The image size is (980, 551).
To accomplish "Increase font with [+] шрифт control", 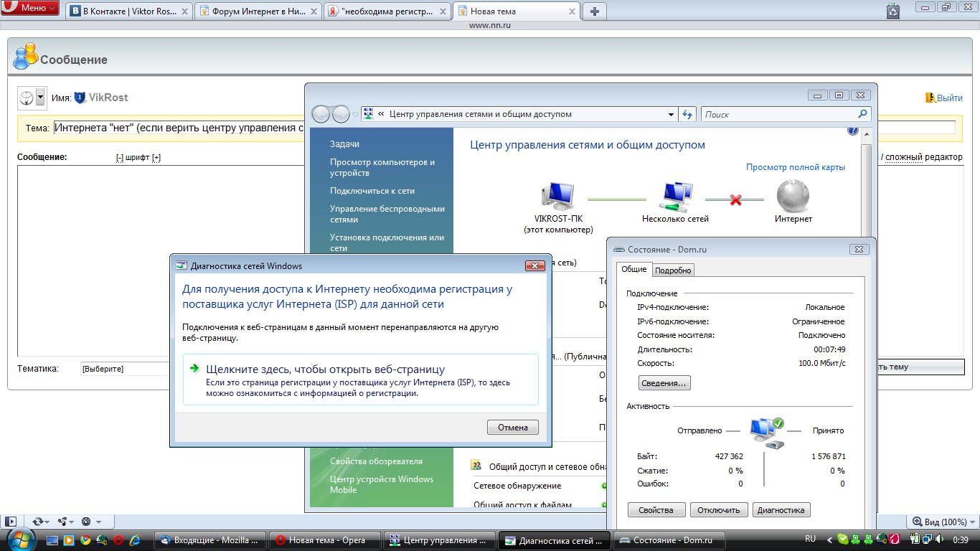I will (x=156, y=157).
